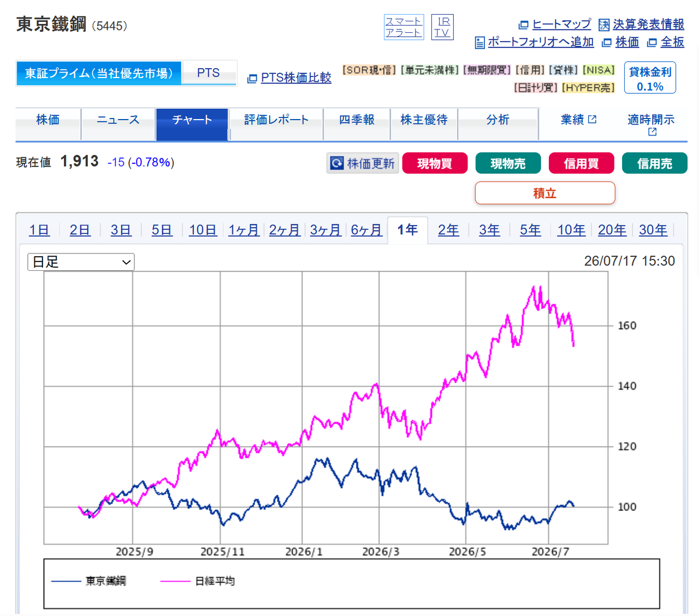
Task: Set chart period to 10年
Action: 572,230
